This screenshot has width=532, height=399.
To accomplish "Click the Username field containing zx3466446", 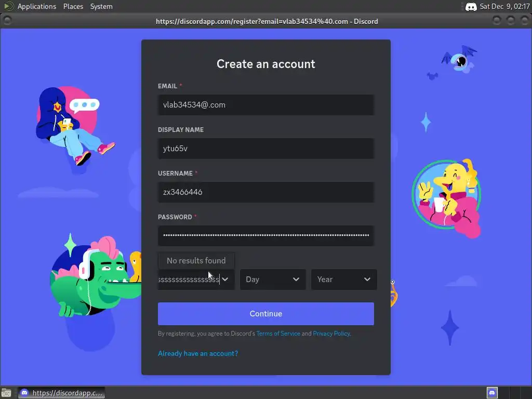I will coord(265,192).
